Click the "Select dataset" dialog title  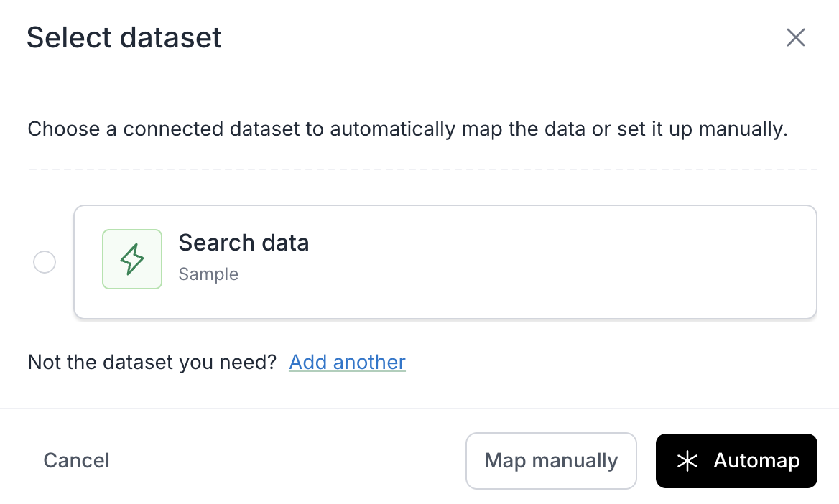tap(124, 37)
